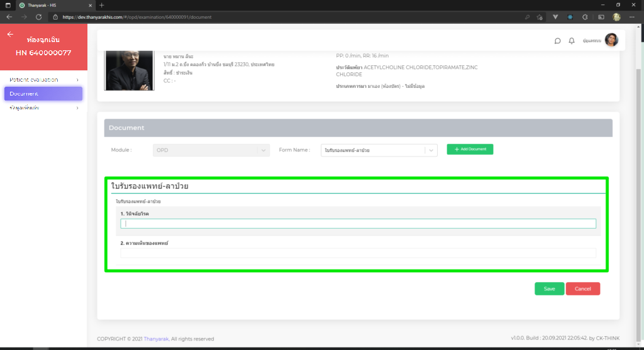The width and height of the screenshot is (644, 350).
Task: Click the user avatar in the top bar
Action: (611, 40)
